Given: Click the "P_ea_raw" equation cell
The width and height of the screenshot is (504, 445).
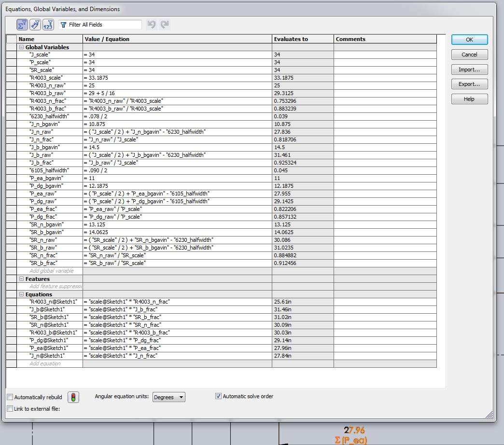Looking at the screenshot, I should tap(177, 194).
